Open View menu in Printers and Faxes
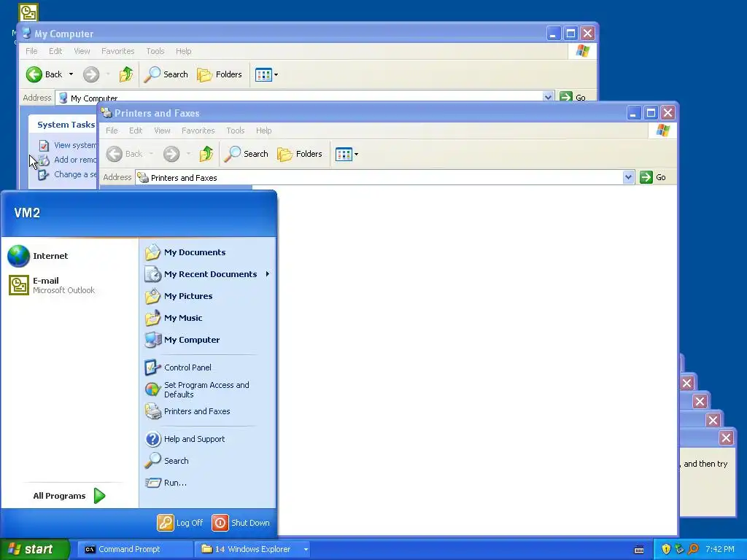This screenshot has height=560, width=747. (x=162, y=131)
